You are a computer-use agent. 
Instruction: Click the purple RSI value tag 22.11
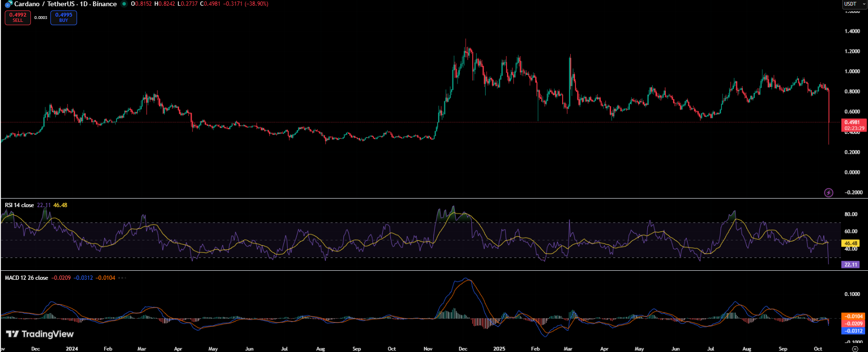tap(850, 265)
